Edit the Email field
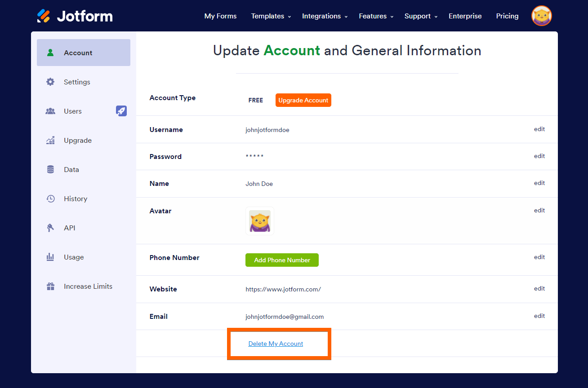 tap(539, 316)
